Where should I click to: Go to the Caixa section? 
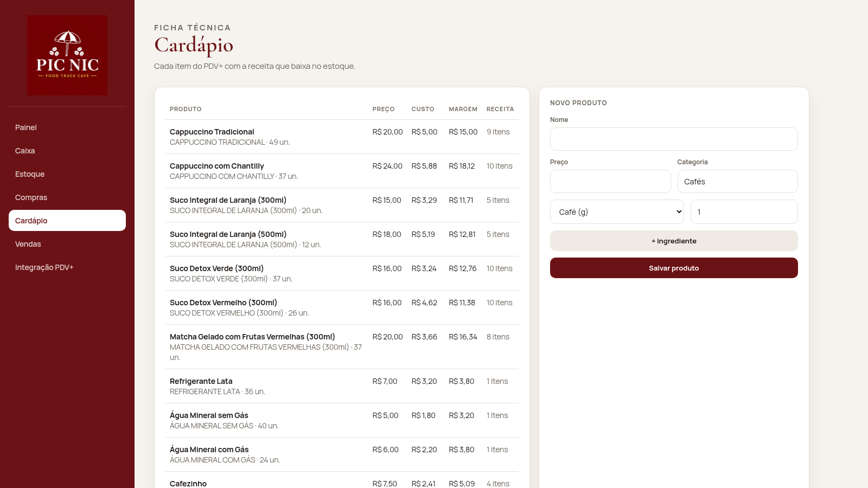tap(67, 151)
